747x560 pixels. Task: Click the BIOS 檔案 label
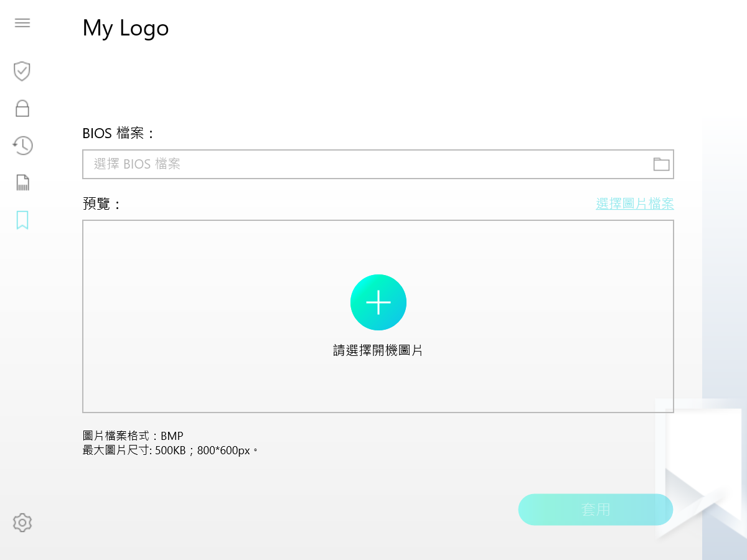(x=118, y=133)
